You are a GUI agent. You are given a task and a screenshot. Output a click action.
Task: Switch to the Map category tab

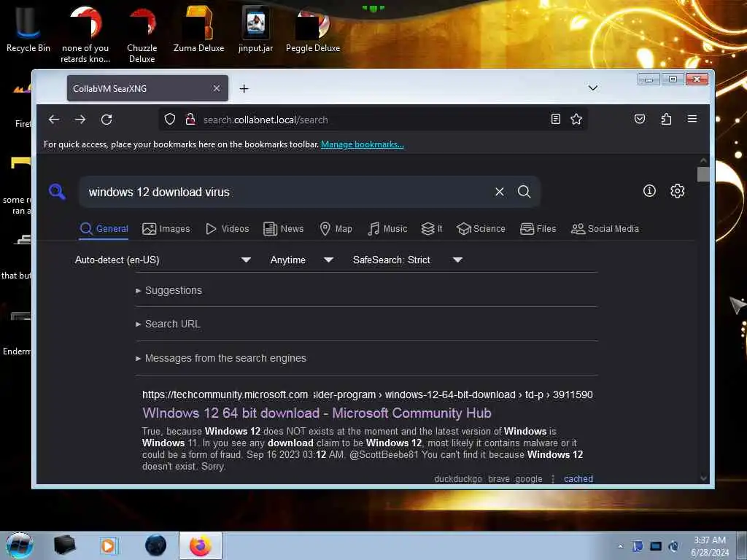(336, 229)
